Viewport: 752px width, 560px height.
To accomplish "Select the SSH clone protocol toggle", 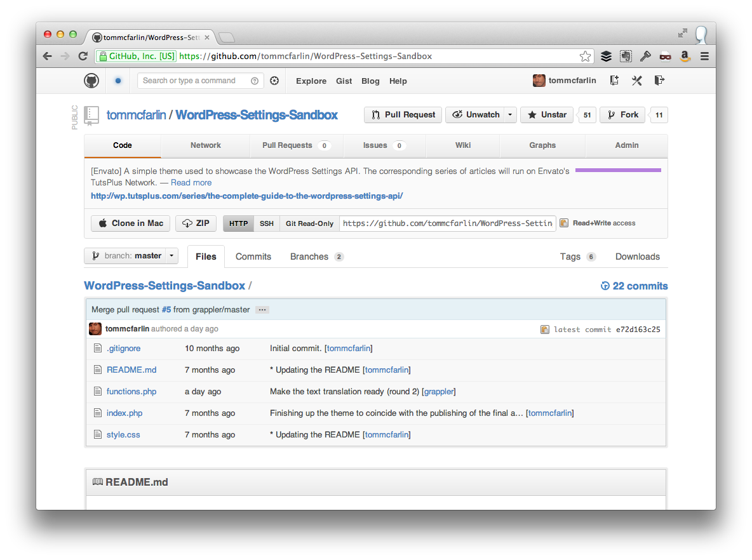I will [x=267, y=223].
